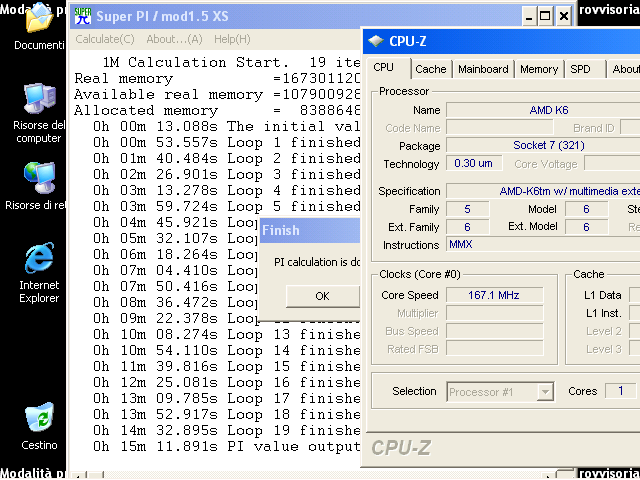Click the PI value output line
The width and height of the screenshot is (640, 480).
pyautogui.click(x=227, y=447)
